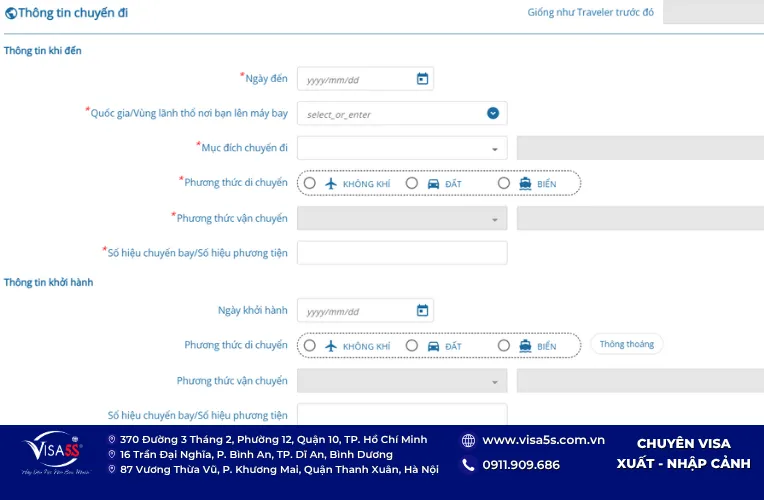764x500 pixels.
Task: Click grey field next to Mục đích chuyến đi
Action: [640, 148]
